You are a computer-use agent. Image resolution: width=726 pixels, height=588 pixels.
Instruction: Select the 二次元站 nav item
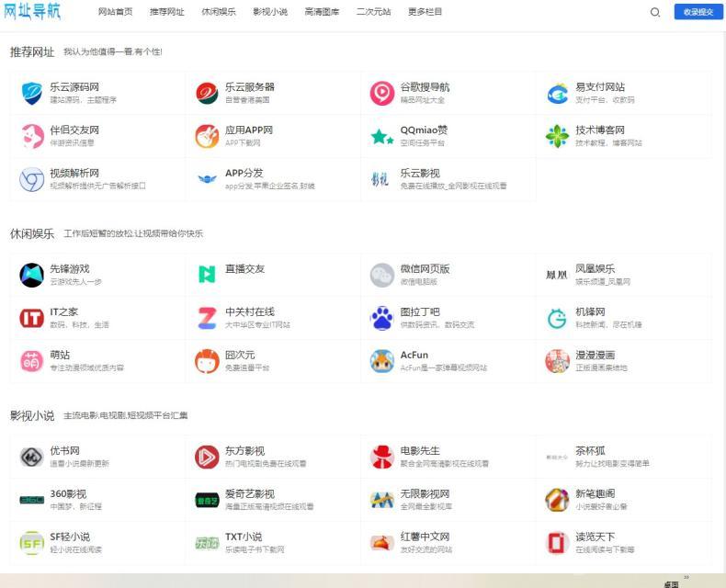pos(373,12)
